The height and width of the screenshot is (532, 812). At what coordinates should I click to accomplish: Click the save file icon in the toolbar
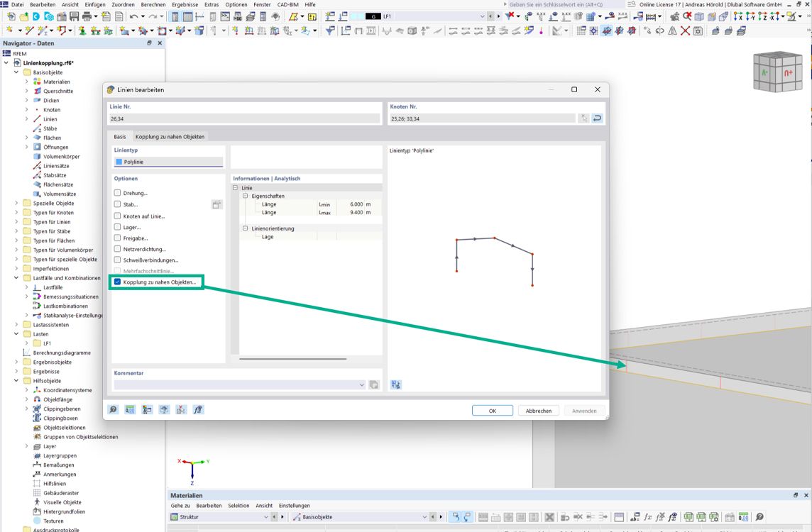74,16
